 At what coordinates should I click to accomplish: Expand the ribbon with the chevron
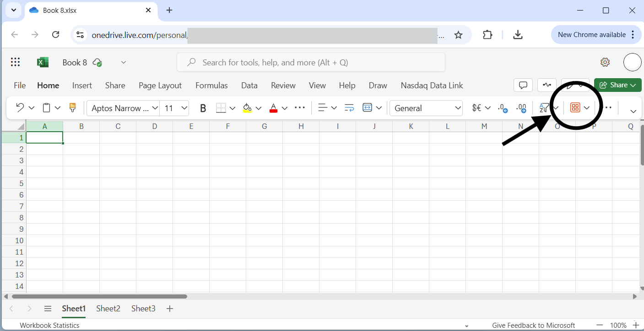coord(633,111)
